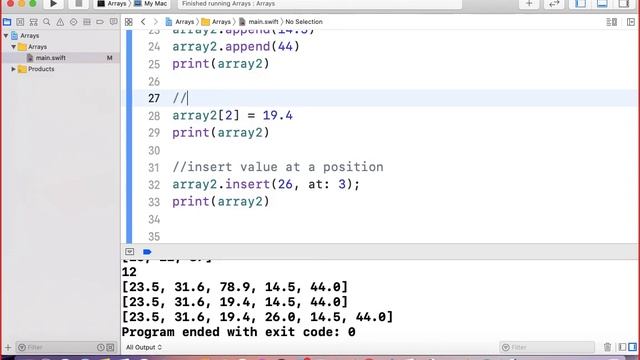Toggle source-control status filter icon
Viewport: 640px width, 360px height.
pos(110,347)
